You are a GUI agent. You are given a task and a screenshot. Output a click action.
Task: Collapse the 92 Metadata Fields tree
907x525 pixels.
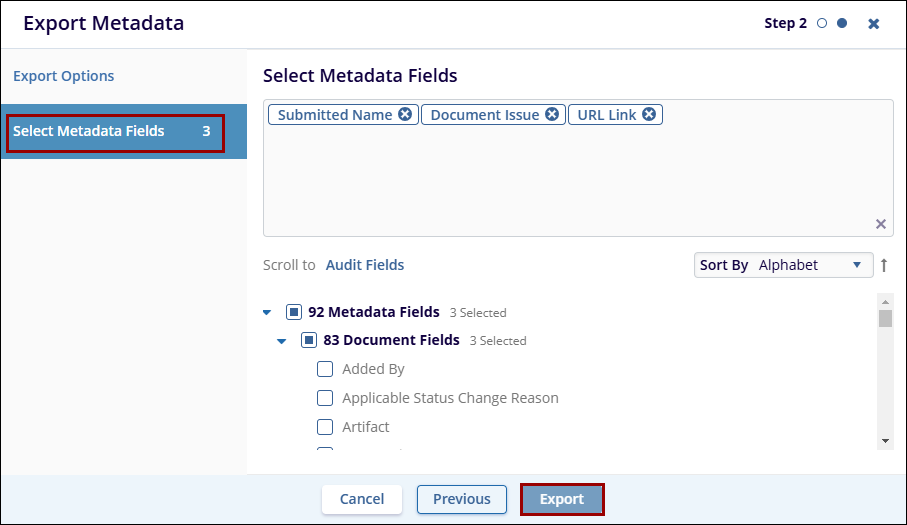tap(267, 313)
